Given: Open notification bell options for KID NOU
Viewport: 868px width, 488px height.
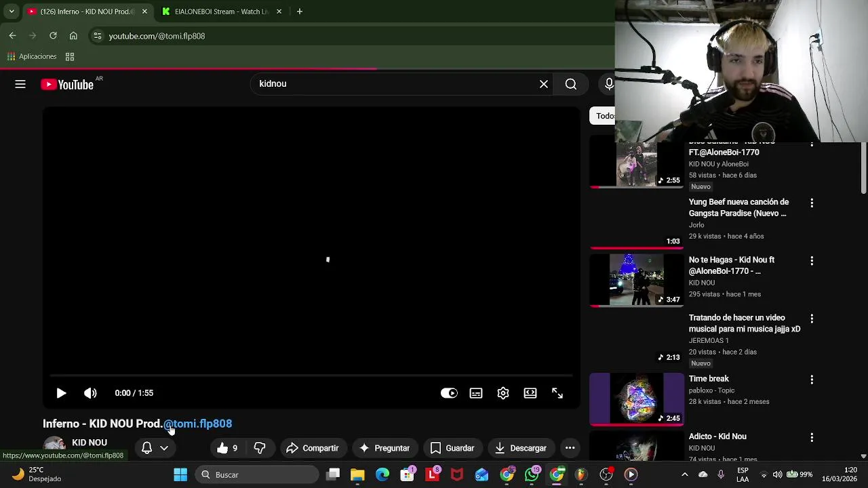Looking at the screenshot, I should (155, 448).
